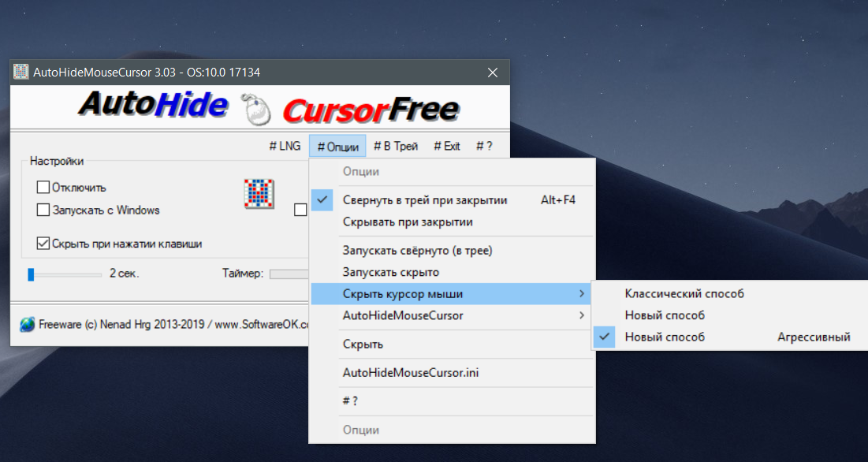Toggle Свернуть в трей при закрытии

[452, 199]
